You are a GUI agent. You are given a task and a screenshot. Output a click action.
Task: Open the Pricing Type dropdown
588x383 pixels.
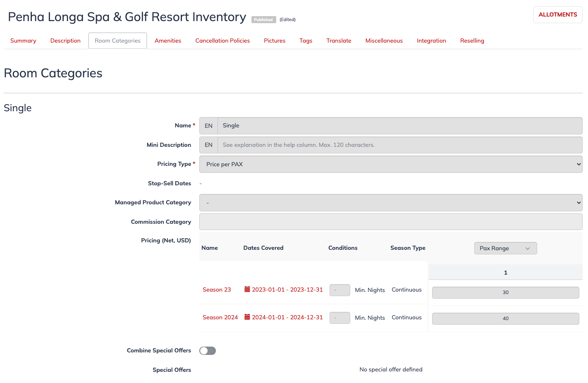point(391,164)
